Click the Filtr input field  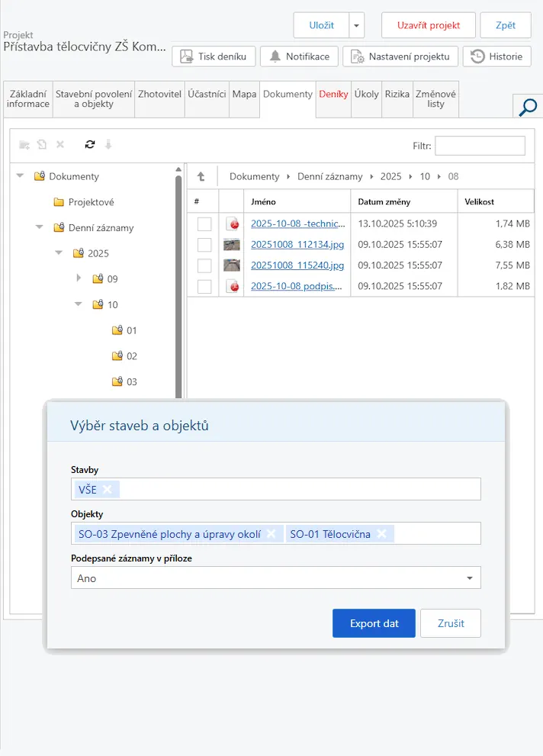pyautogui.click(x=480, y=146)
